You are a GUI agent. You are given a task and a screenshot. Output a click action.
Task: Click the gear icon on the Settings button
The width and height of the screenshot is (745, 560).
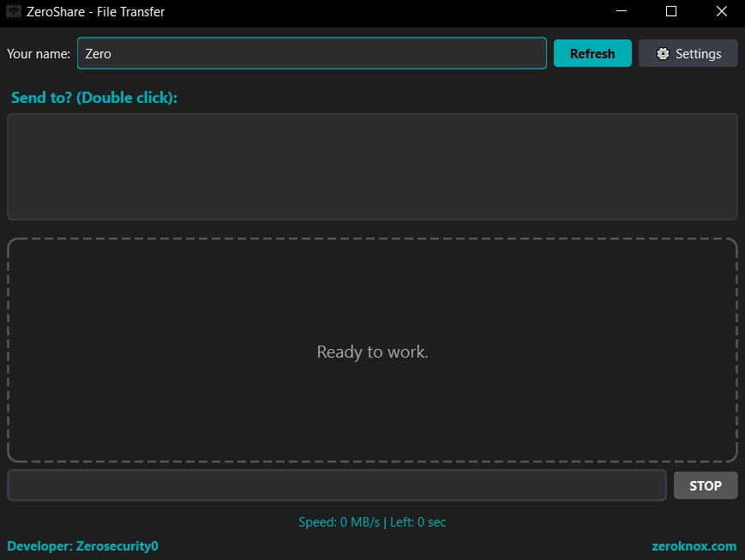663,54
